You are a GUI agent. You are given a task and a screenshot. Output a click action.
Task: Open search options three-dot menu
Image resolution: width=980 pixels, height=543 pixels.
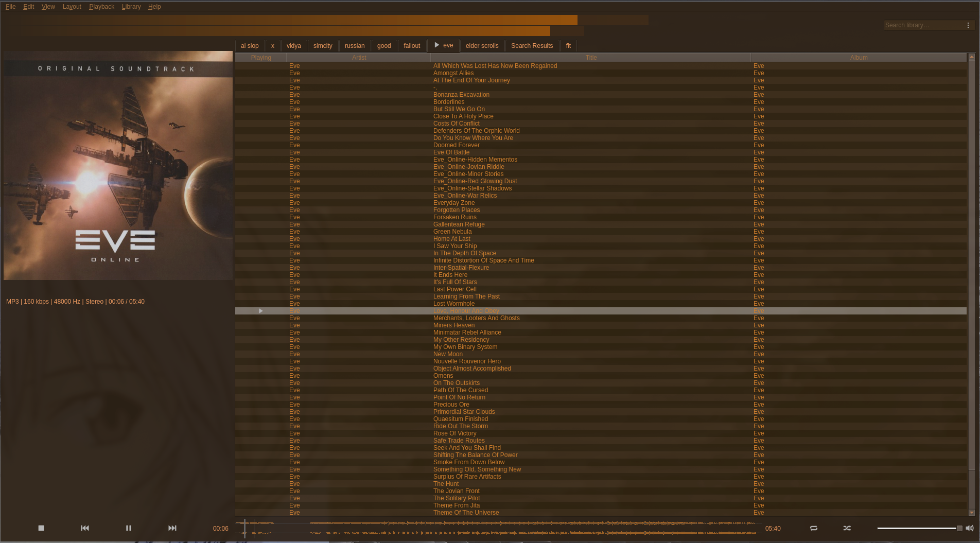click(x=968, y=25)
